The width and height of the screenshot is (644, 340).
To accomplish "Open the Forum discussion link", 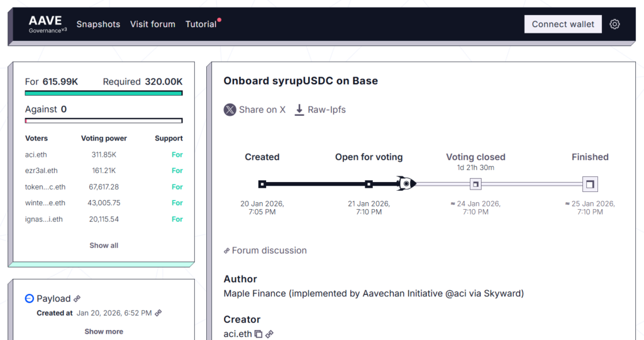I will tap(265, 251).
